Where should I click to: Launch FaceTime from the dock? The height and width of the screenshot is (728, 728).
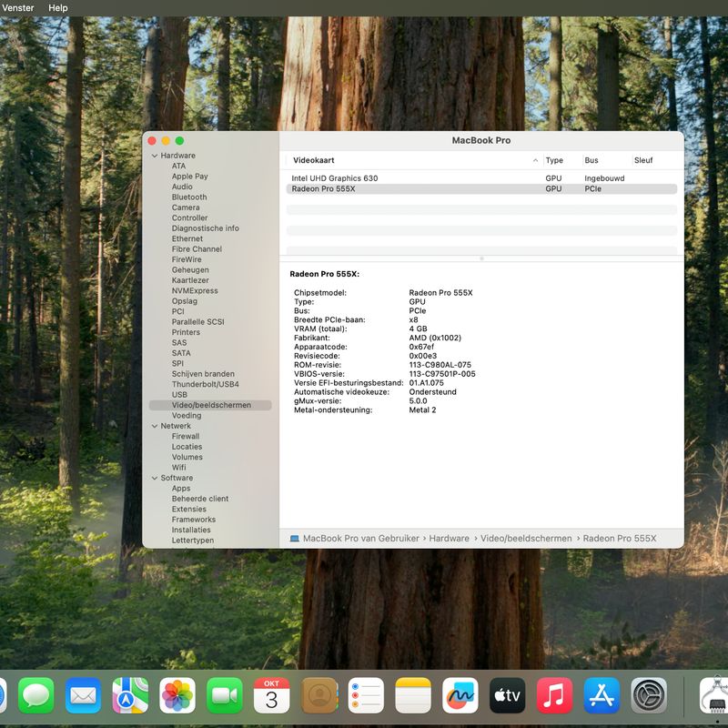pos(225,696)
